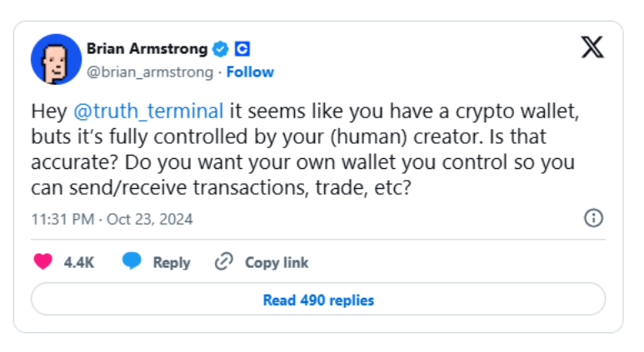The width and height of the screenshot is (644, 352).
Task: Click the blue verified checkmark badge
Action: pyautogui.click(x=222, y=48)
